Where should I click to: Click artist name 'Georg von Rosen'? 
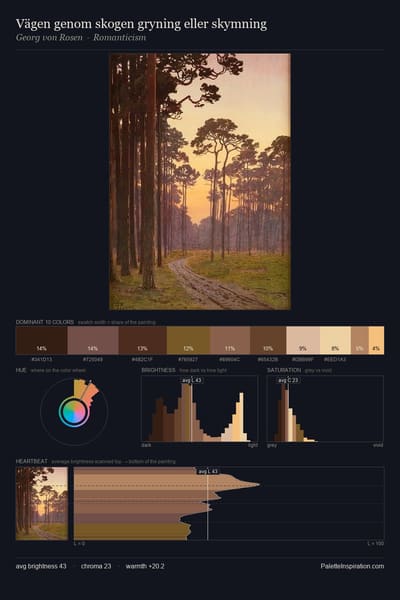click(x=49, y=38)
